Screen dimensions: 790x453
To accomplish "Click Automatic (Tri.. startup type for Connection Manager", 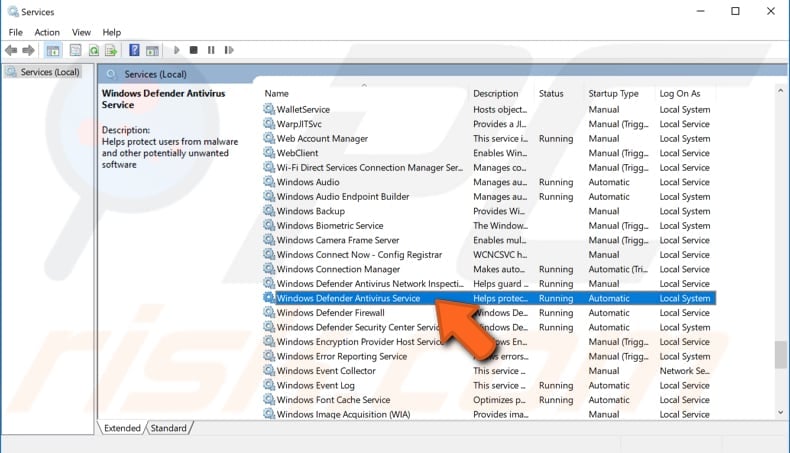I will click(618, 269).
